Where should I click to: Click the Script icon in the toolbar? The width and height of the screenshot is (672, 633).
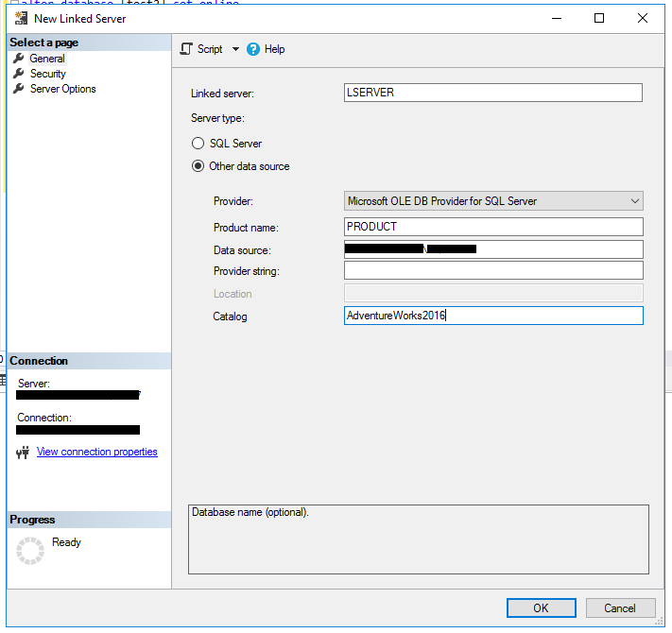coord(186,49)
